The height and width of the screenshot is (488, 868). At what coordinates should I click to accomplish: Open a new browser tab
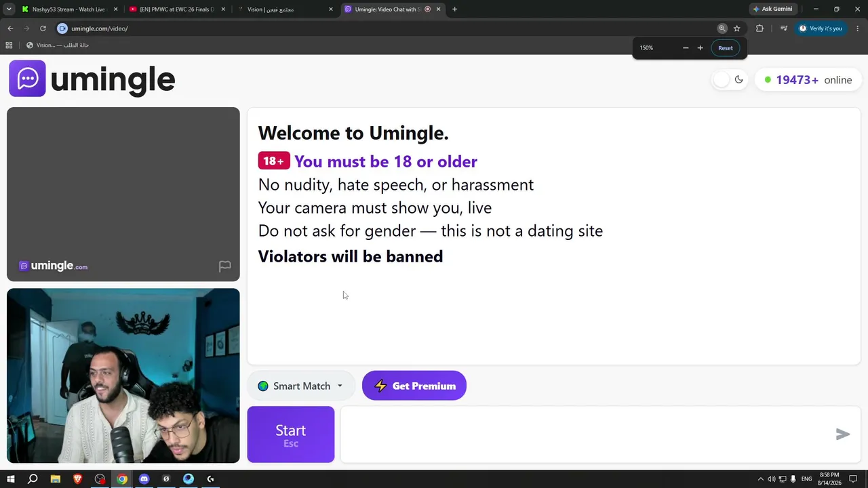point(454,9)
